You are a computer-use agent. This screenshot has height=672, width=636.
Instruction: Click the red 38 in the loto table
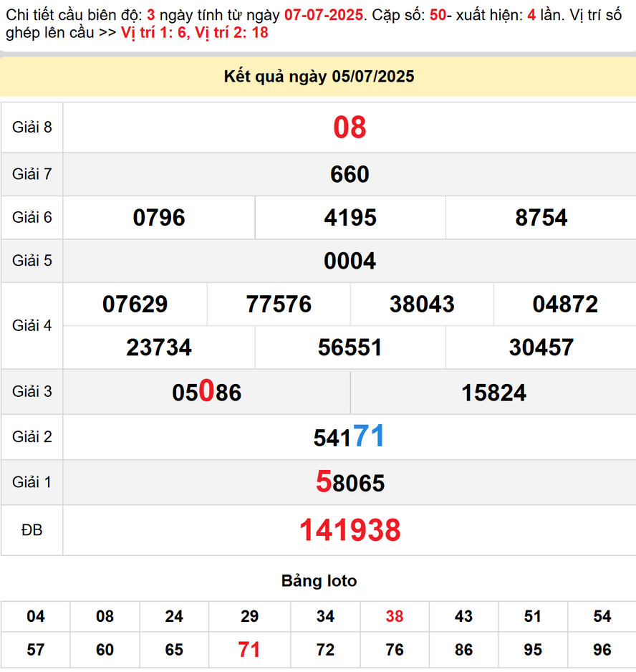(394, 616)
